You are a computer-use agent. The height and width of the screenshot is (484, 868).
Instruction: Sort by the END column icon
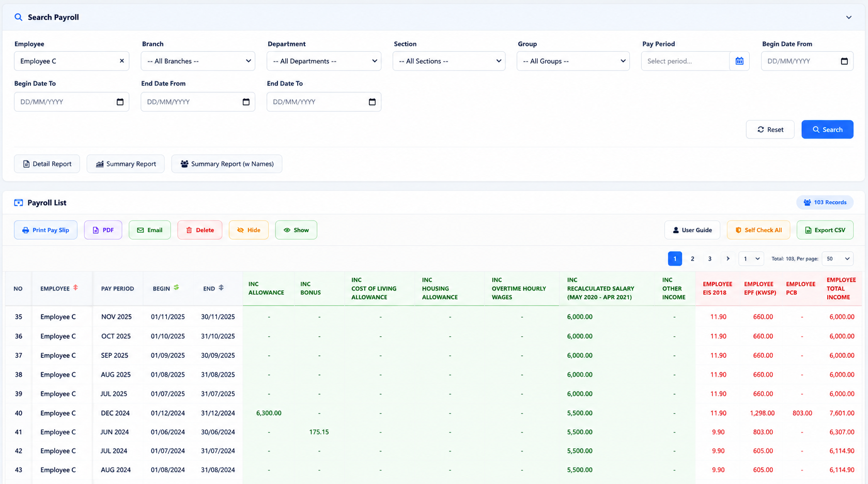coord(221,288)
